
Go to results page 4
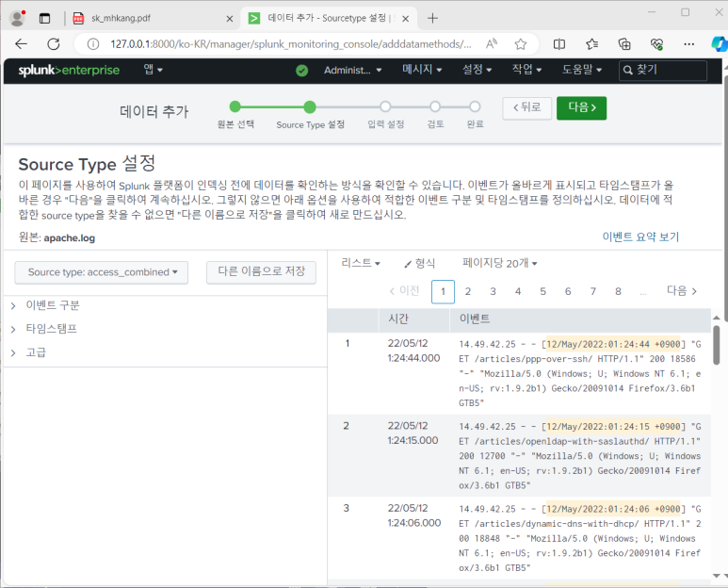pos(518,291)
